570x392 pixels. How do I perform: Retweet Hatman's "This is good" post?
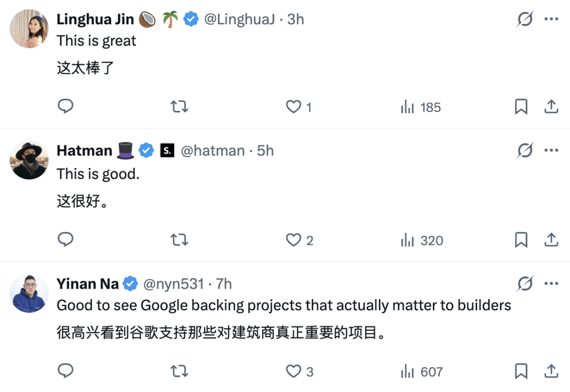click(x=179, y=241)
